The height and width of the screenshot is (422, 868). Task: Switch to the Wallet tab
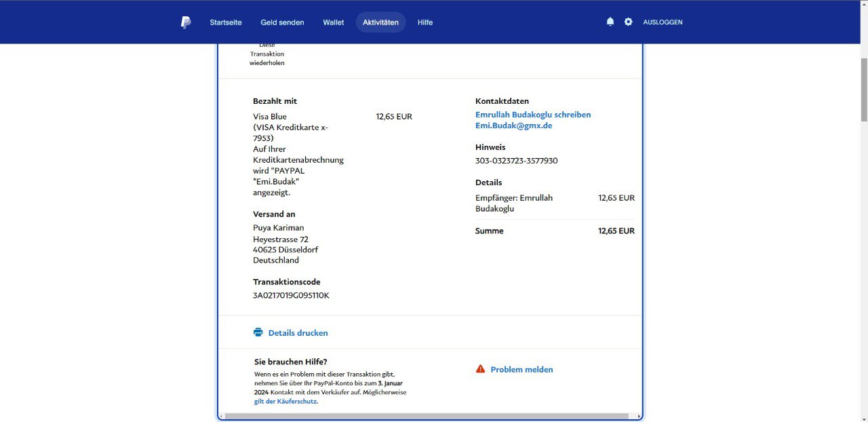pyautogui.click(x=333, y=22)
